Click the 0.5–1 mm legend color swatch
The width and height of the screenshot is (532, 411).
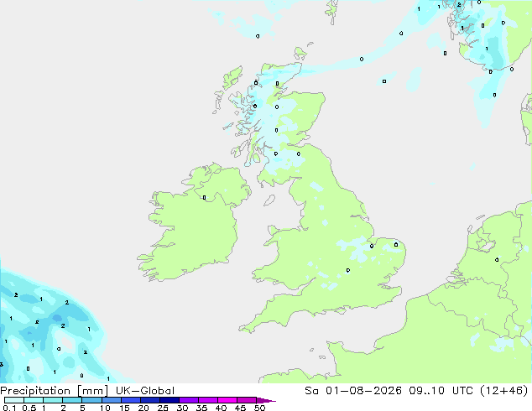[34, 400]
